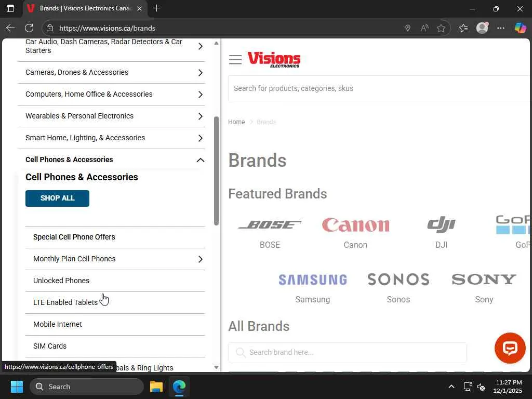
Task: Open a new tab with the plus button
Action: (157, 8)
